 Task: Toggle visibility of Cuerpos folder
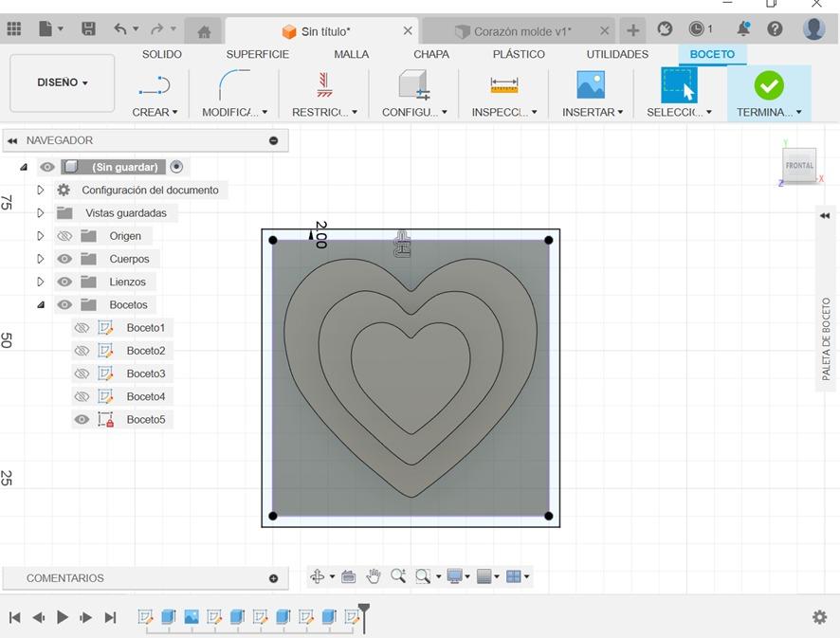click(x=64, y=259)
